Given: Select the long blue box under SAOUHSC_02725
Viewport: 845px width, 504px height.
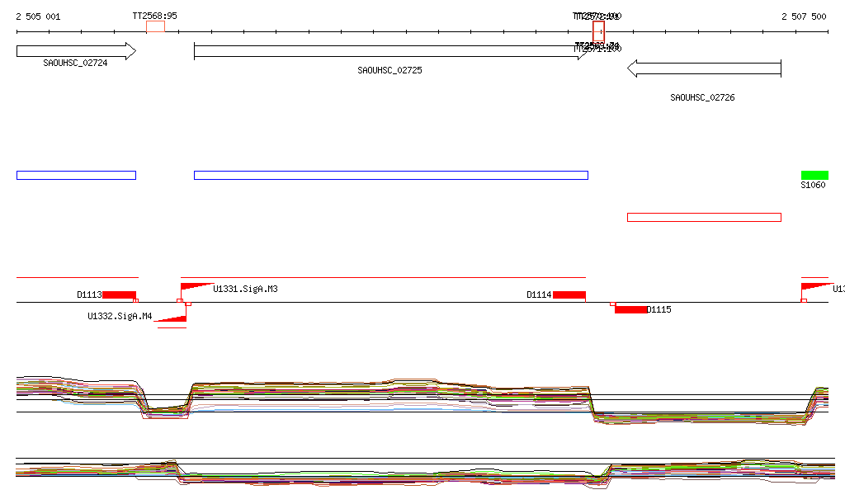Looking at the screenshot, I should point(390,175).
